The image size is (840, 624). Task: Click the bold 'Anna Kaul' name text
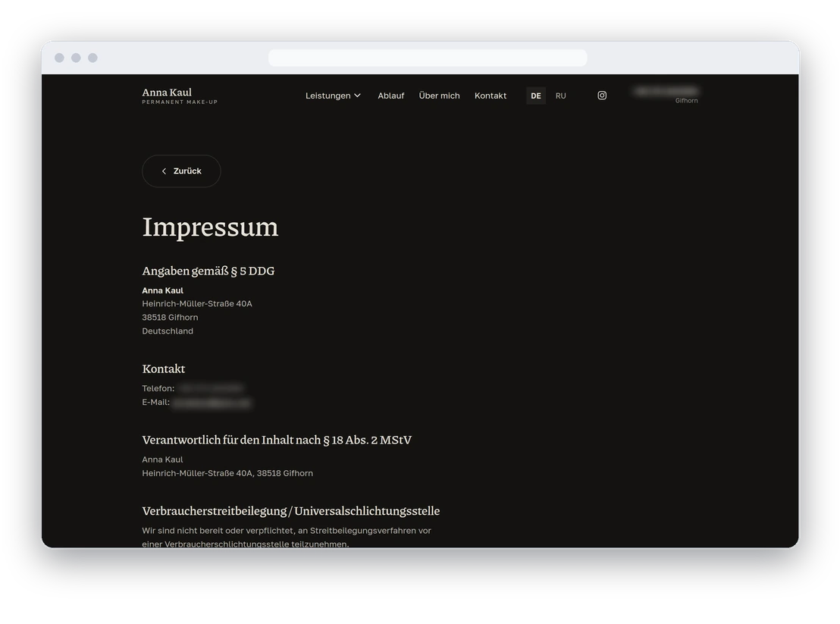pyautogui.click(x=162, y=290)
